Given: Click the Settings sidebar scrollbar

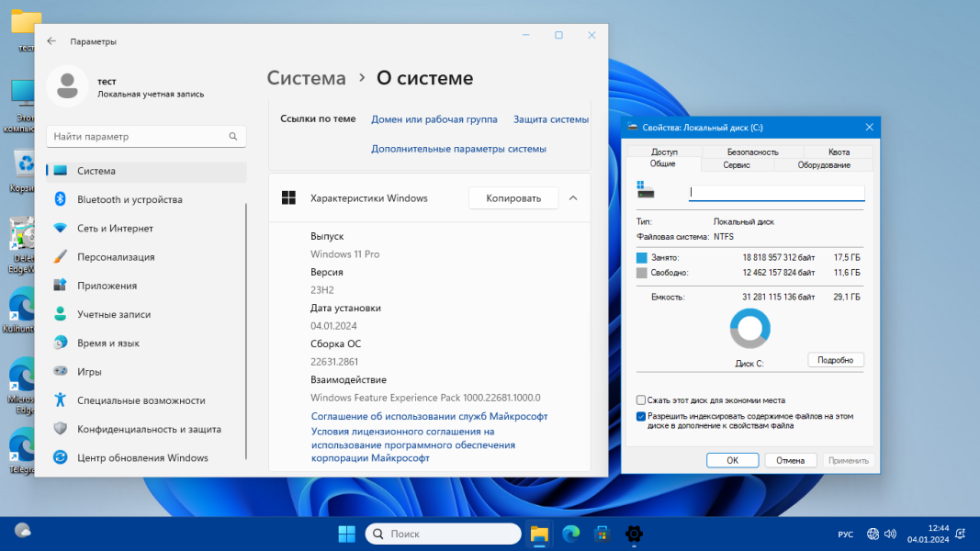Looking at the screenshot, I should (246, 332).
